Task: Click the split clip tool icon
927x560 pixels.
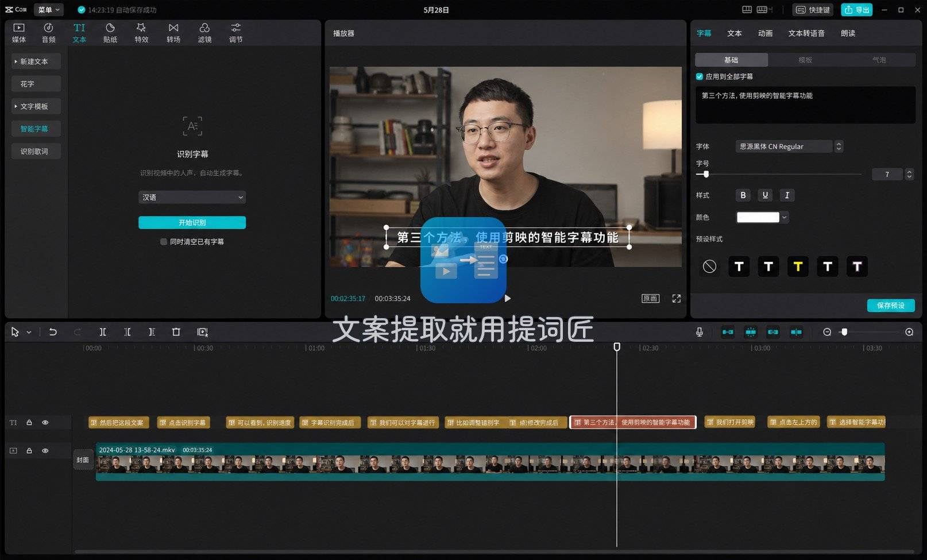Action: coord(103,332)
